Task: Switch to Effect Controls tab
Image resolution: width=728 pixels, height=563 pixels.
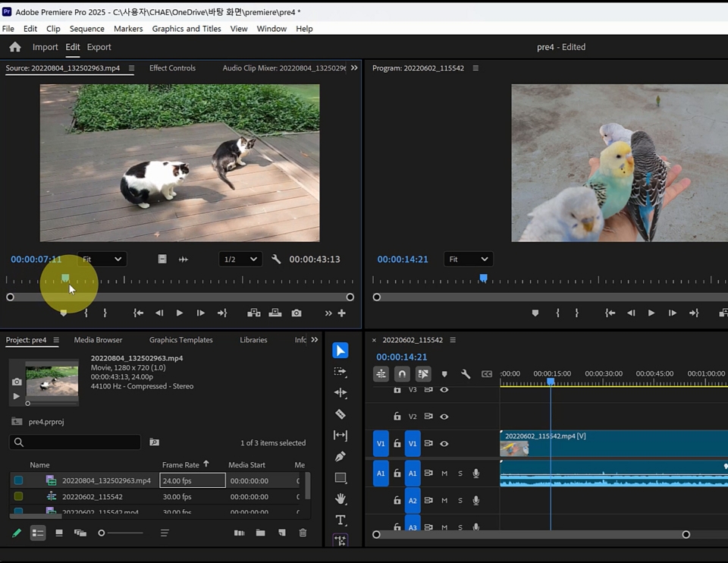Action: coord(172,68)
